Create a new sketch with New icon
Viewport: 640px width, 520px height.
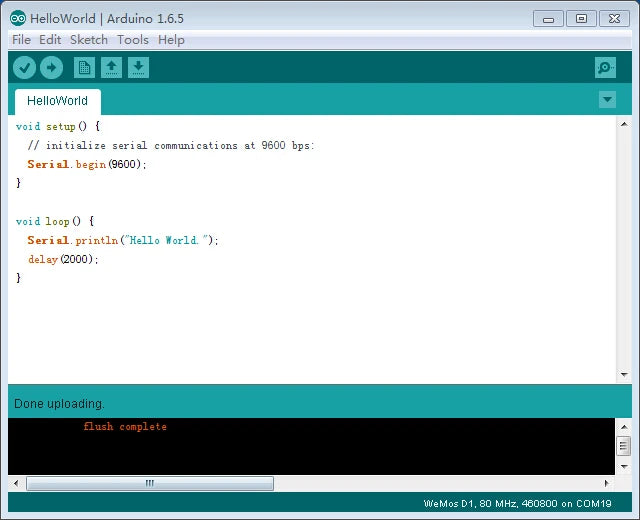(x=85, y=67)
